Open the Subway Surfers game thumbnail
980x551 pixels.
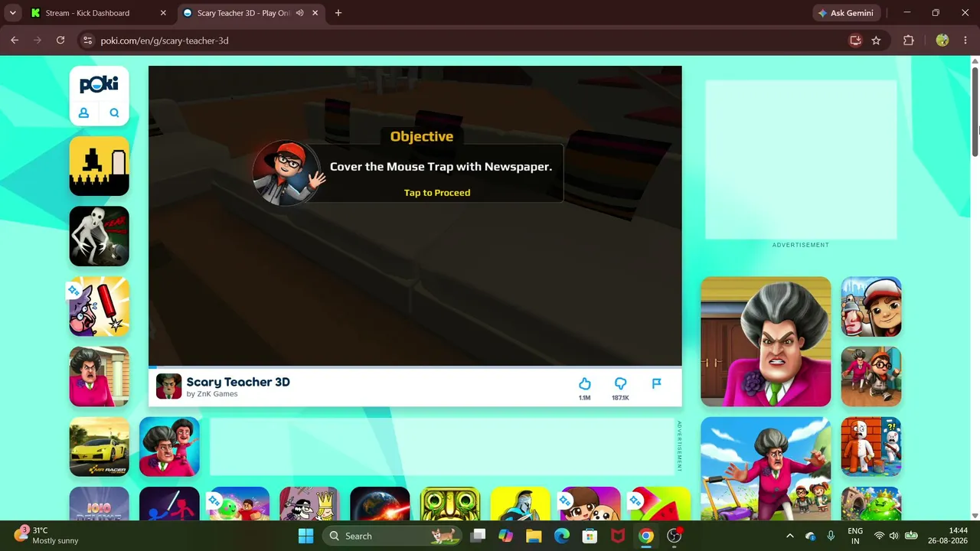tap(871, 307)
